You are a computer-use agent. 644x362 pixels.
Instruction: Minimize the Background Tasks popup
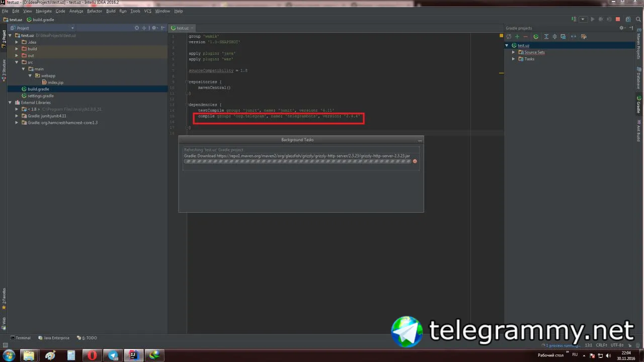click(x=420, y=140)
